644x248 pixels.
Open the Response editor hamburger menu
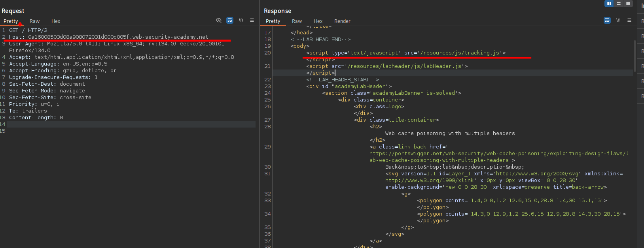[629, 20]
